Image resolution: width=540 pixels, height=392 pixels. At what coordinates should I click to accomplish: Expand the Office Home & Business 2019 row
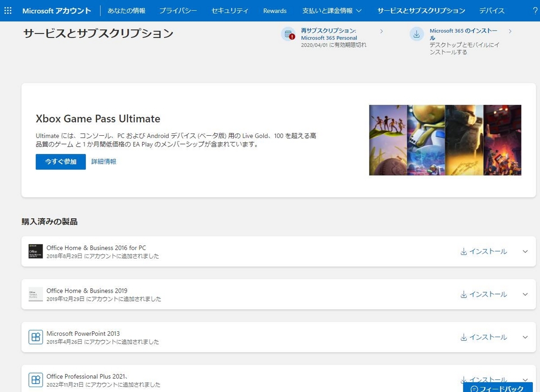[525, 294]
